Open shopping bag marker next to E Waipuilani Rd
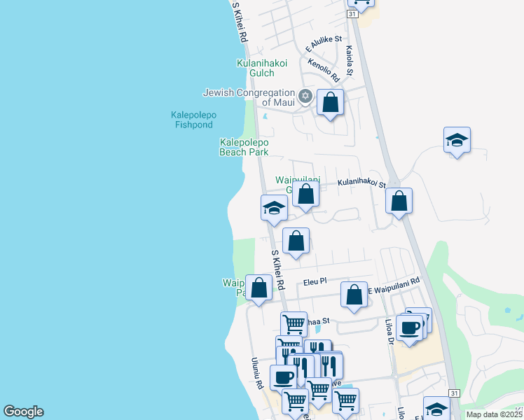Screen dimensions: 524x420 [x=354, y=297]
